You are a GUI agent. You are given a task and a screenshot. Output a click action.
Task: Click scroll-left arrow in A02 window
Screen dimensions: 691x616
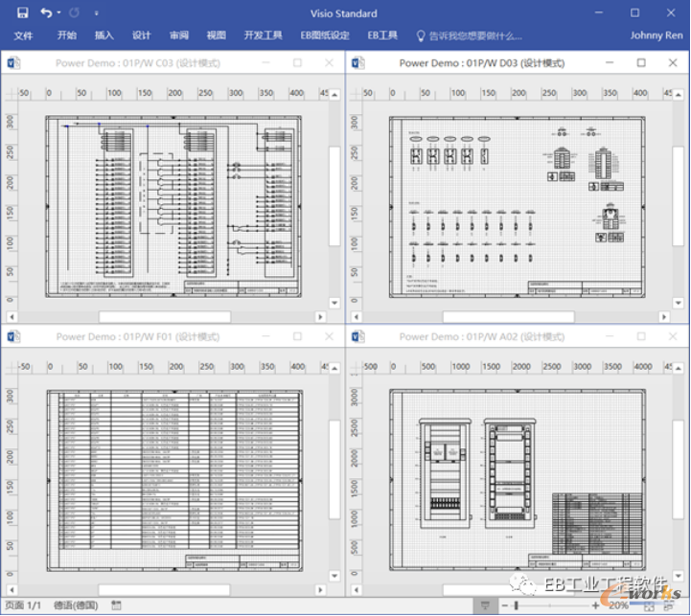pyautogui.click(x=357, y=589)
